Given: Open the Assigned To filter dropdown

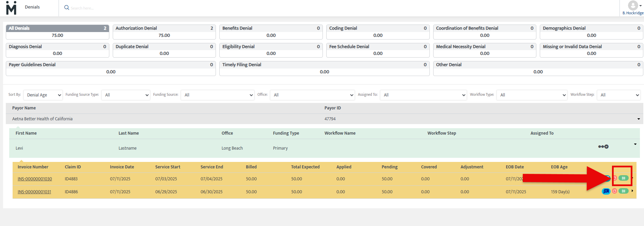Looking at the screenshot, I should click(x=423, y=95).
